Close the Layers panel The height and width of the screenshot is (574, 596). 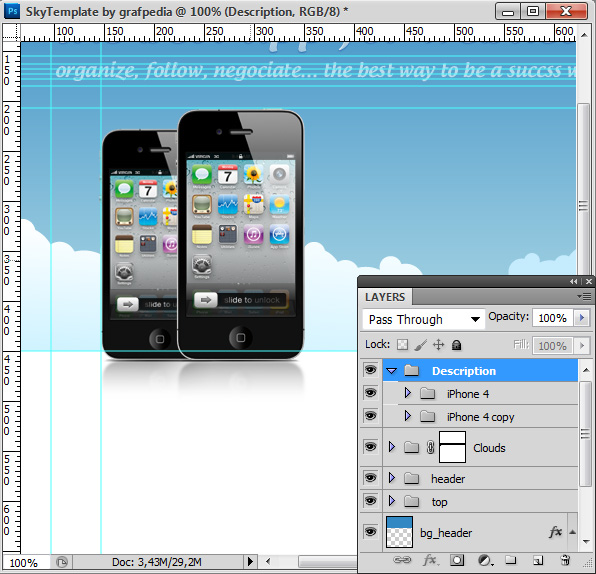pyautogui.click(x=588, y=282)
